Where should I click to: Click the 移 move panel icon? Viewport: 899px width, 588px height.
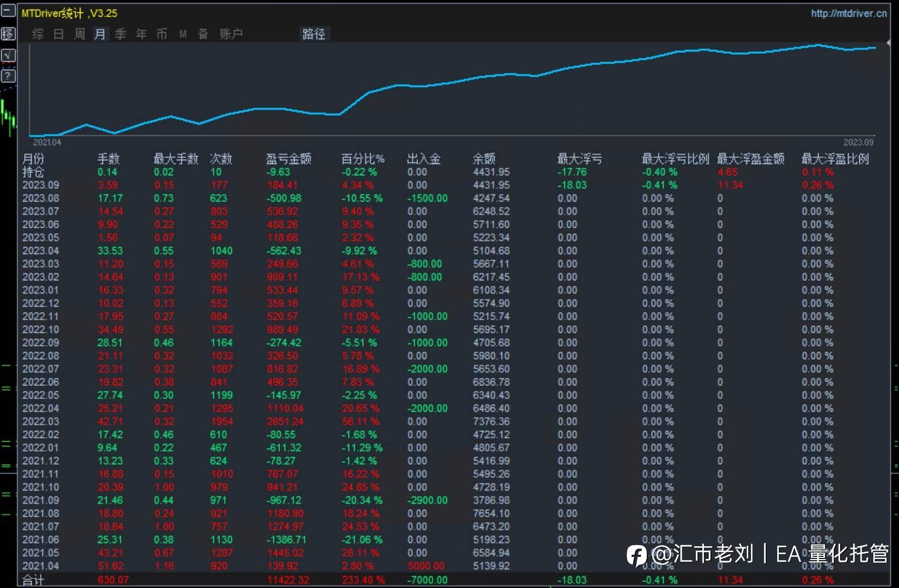[8, 34]
